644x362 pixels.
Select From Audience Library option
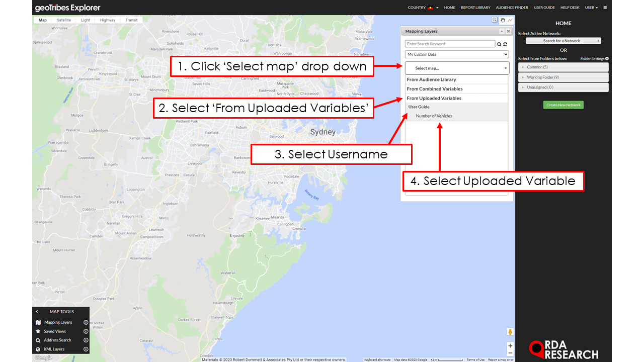point(457,79)
